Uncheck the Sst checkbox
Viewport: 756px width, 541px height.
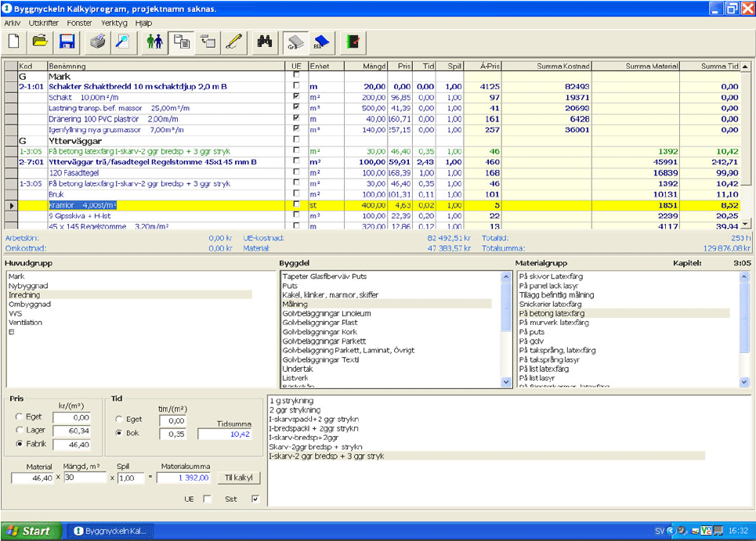[x=255, y=499]
